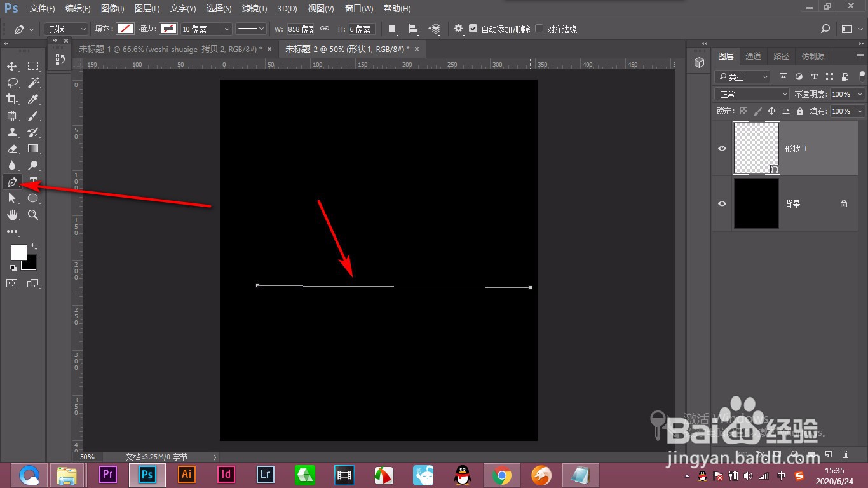Reset default foreground and background colors

tap(13, 268)
